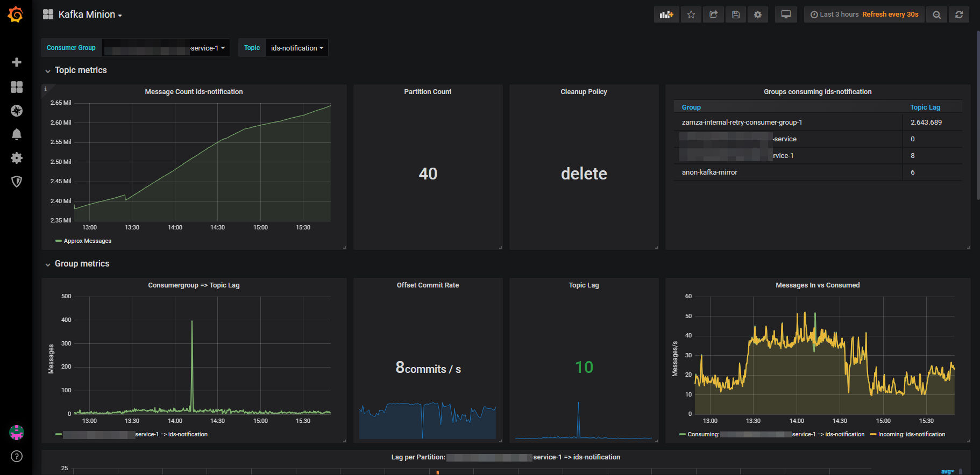Open Message Count ids-notification panel menu
The height and width of the screenshot is (475, 980).
pyautogui.click(x=194, y=92)
